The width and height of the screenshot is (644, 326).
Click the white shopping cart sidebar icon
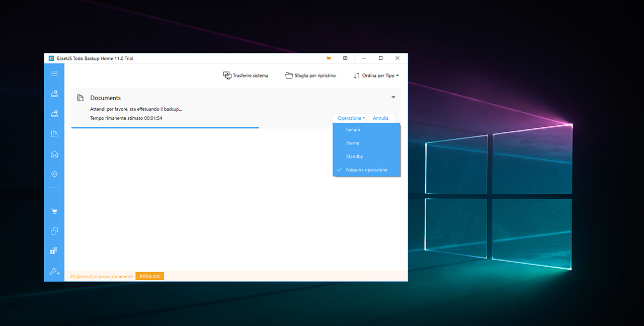click(54, 211)
